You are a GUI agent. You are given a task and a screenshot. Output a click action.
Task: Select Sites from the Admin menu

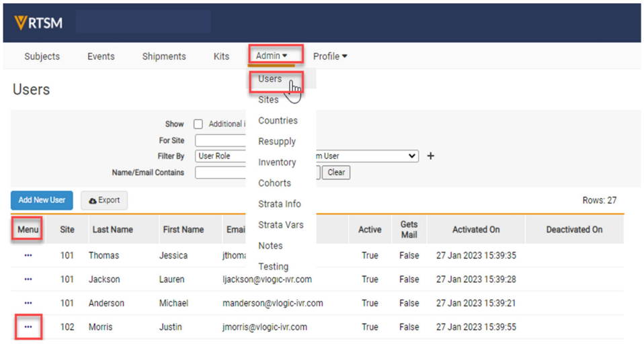pos(268,99)
